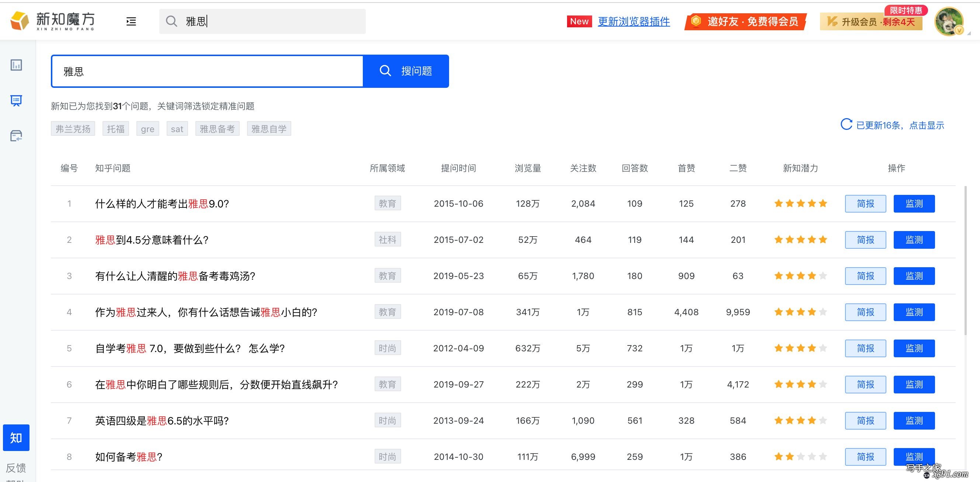
Task: Click the 新知潜力 column header
Action: click(x=800, y=168)
